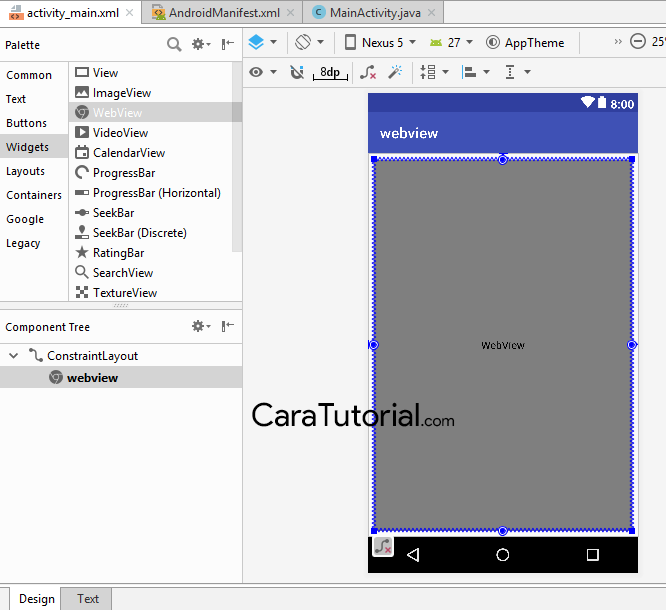
Task: Click the preview Back navigation triangle
Action: 413,555
